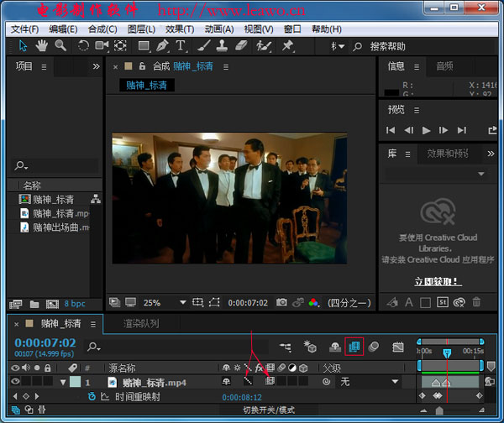Viewport: 504px width, 423px height.
Task: Select the Selection arrow tool
Action: (x=23, y=46)
